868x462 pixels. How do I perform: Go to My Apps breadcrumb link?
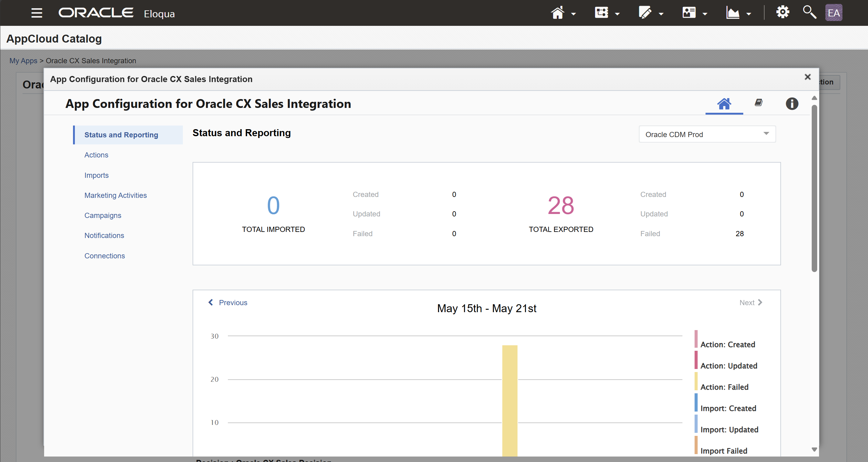pos(23,60)
